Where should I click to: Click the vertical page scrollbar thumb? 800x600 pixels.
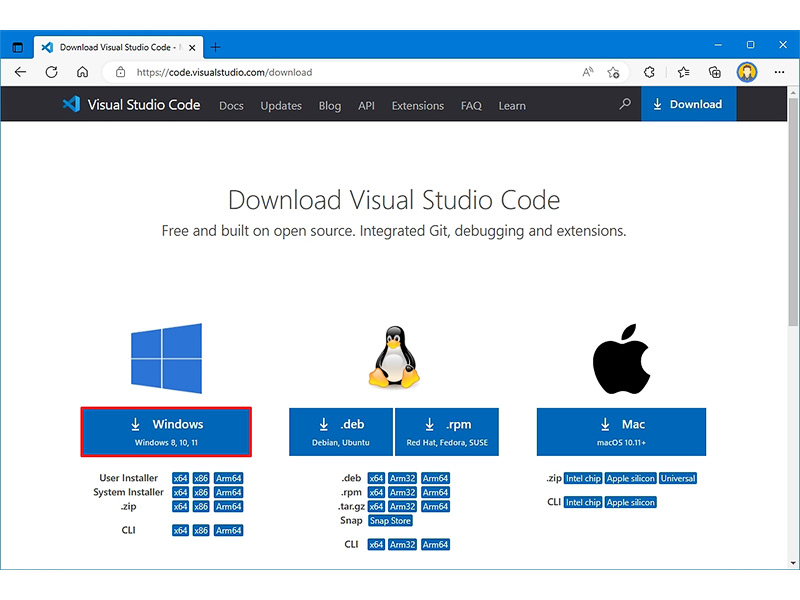click(793, 212)
